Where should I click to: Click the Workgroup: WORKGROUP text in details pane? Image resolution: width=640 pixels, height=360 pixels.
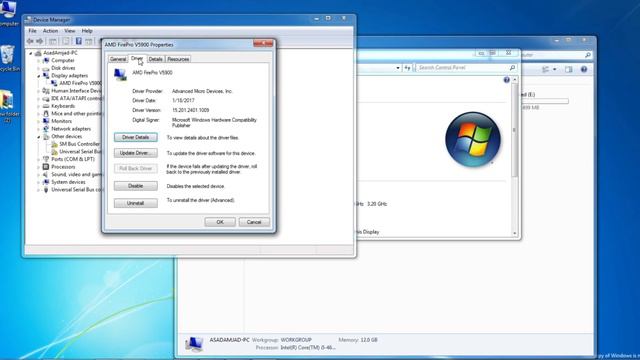point(282,340)
